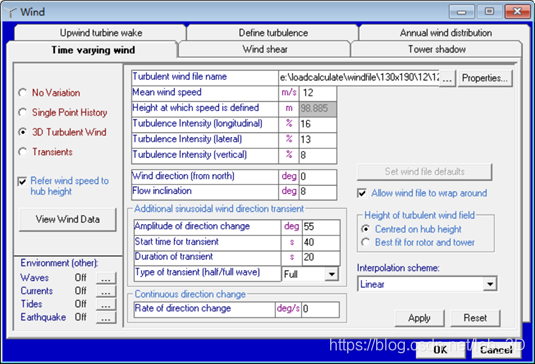535x364 pixels.
Task: Switch to Wind shear tab
Action: [x=265, y=49]
